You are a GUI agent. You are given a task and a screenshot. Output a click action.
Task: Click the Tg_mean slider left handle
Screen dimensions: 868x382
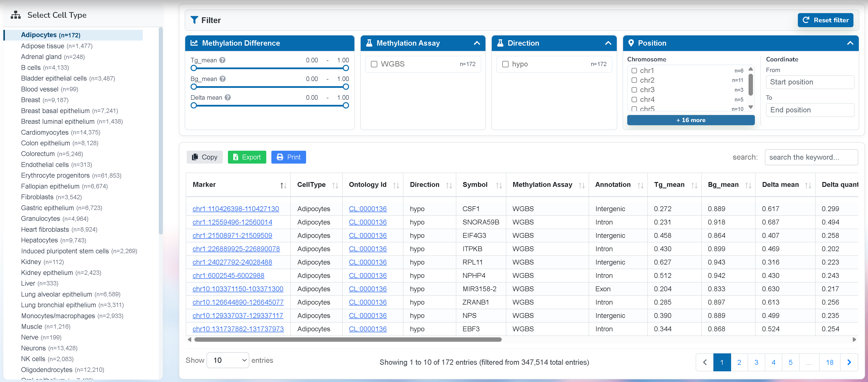193,68
